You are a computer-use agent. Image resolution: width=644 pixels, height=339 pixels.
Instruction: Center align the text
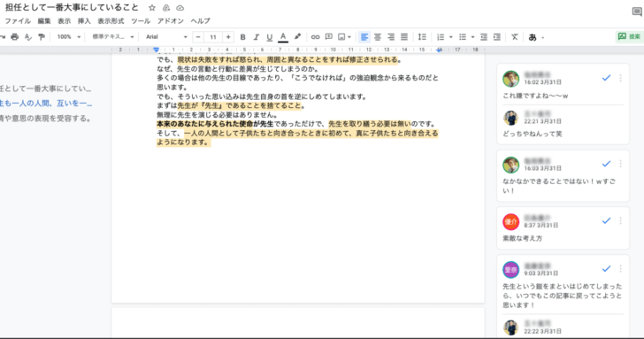tap(378, 37)
